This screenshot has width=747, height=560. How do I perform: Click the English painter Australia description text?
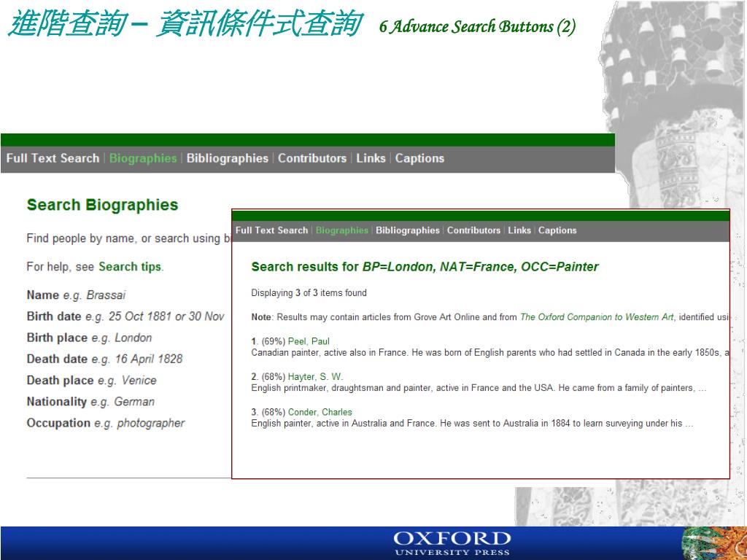pyautogui.click(x=472, y=424)
